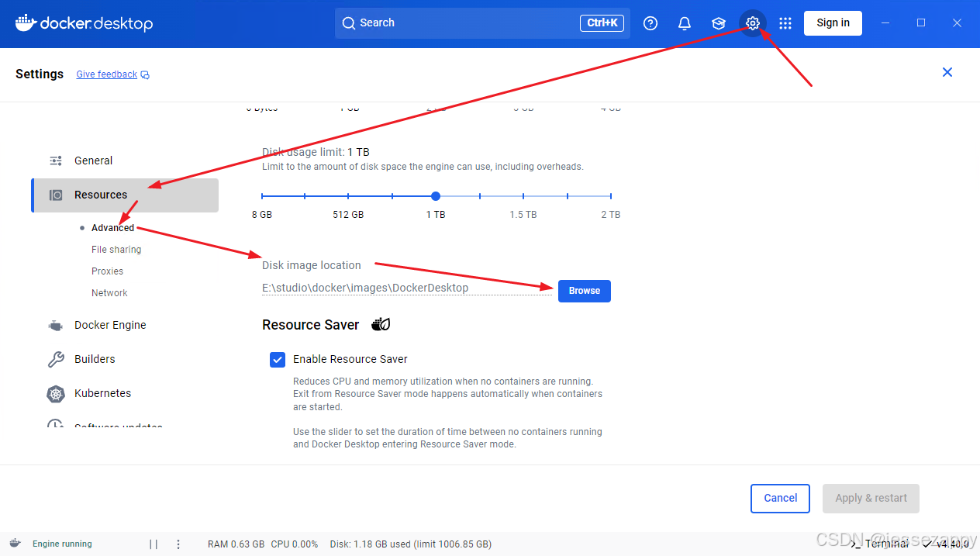
Task: Maximize the Docker Desktop window
Action: point(921,23)
